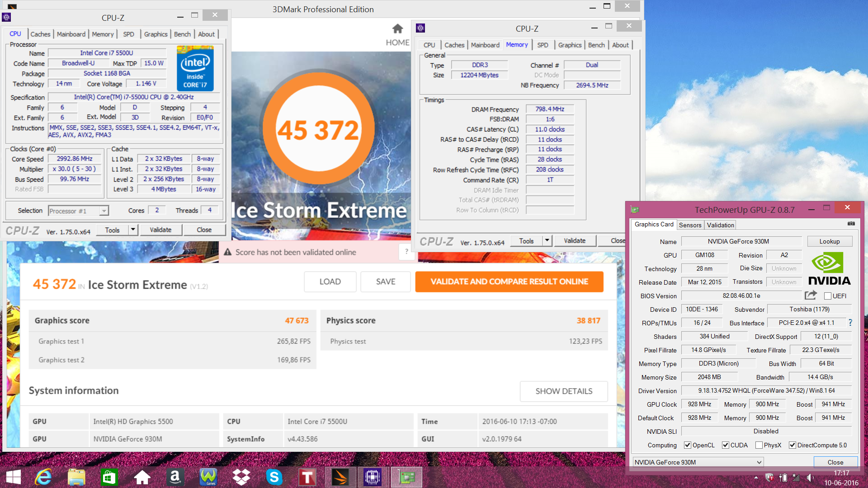Screen dimensions: 868x488
Task: Toggle the OpenCL checkbox
Action: (x=688, y=445)
